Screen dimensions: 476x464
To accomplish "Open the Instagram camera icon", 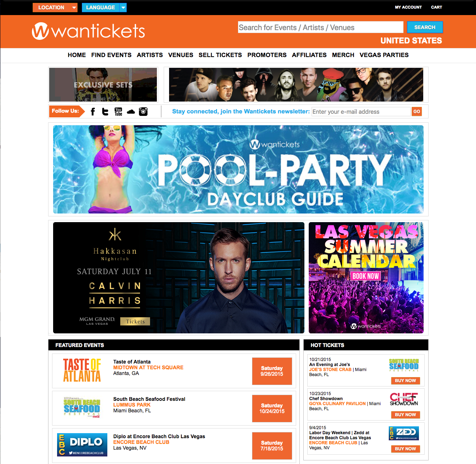I will 143,112.
